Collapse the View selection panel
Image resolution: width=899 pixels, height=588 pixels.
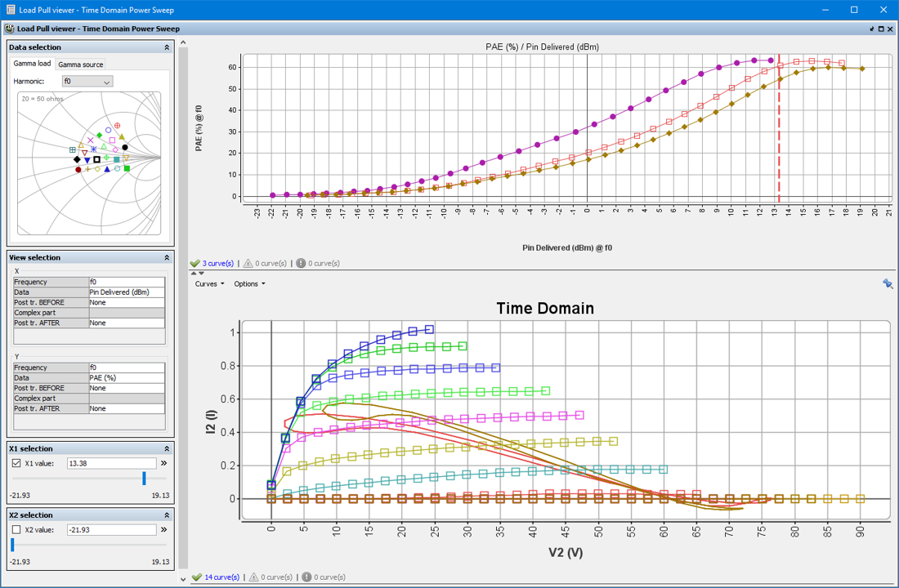tap(167, 258)
